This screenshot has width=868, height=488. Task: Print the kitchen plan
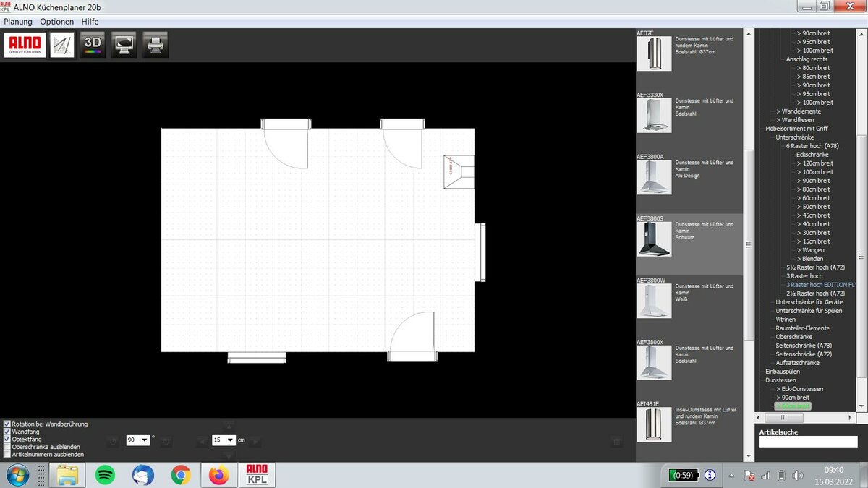click(155, 45)
